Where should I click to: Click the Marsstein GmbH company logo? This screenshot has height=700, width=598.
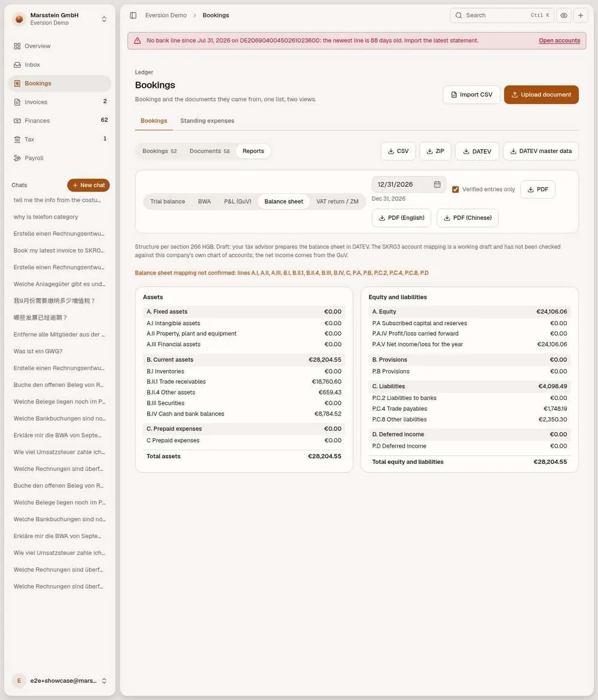pos(19,19)
